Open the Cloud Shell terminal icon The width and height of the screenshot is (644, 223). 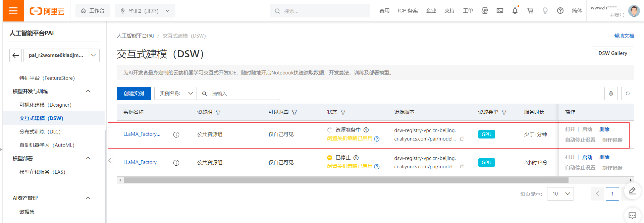(500, 11)
